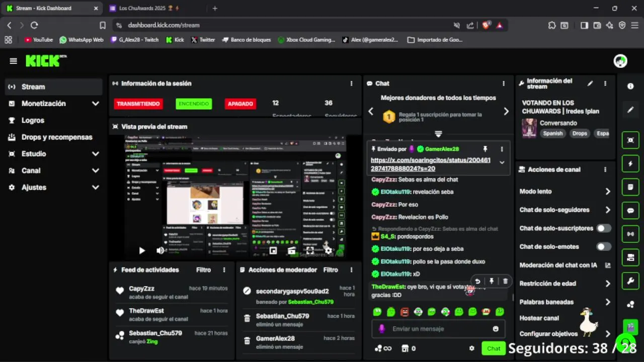Click Sebastian_Chu579 name in moderator ban entry

(311, 302)
